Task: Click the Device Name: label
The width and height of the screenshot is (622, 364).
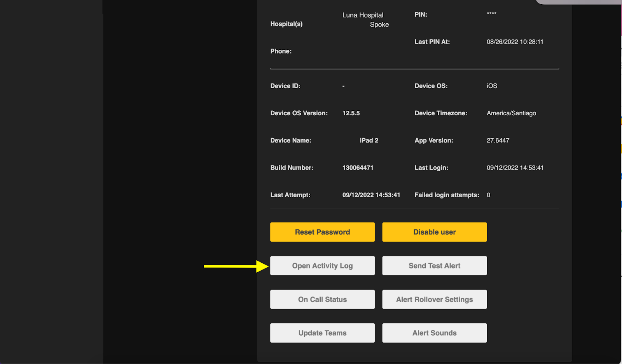Action: coord(290,141)
